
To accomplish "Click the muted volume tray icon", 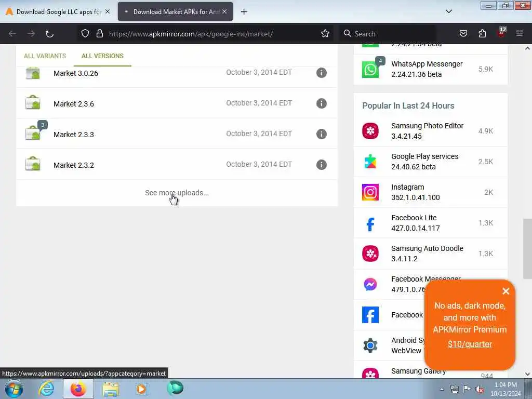I will tap(479, 389).
